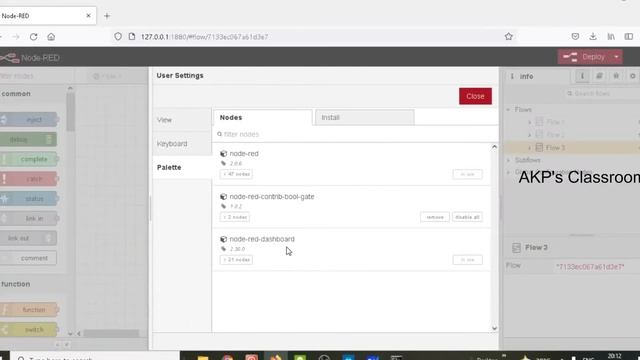The height and width of the screenshot is (360, 640).
Task: Click scroll down arrow of nodes list
Action: click(494, 328)
